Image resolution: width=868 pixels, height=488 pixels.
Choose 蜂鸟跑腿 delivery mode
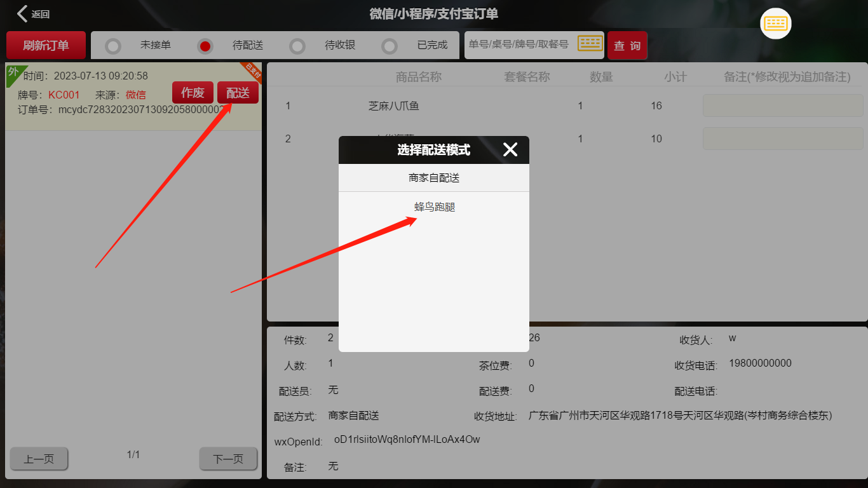(434, 207)
